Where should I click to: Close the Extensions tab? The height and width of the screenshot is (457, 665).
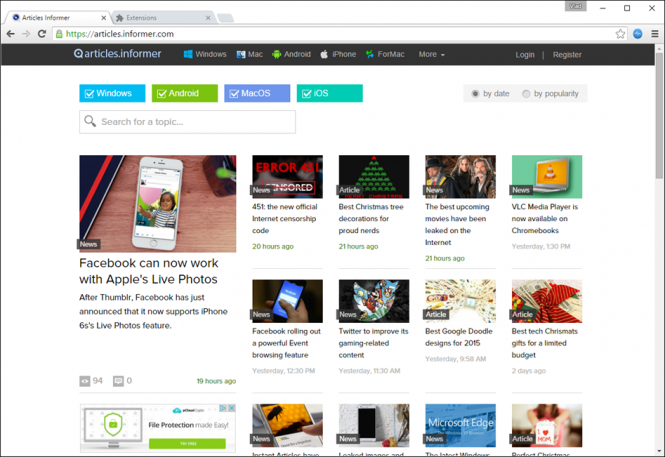208,18
